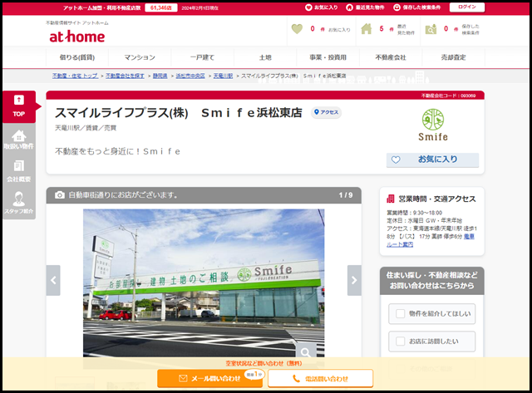Click the large heart favorites counter icon

pyautogui.click(x=297, y=29)
